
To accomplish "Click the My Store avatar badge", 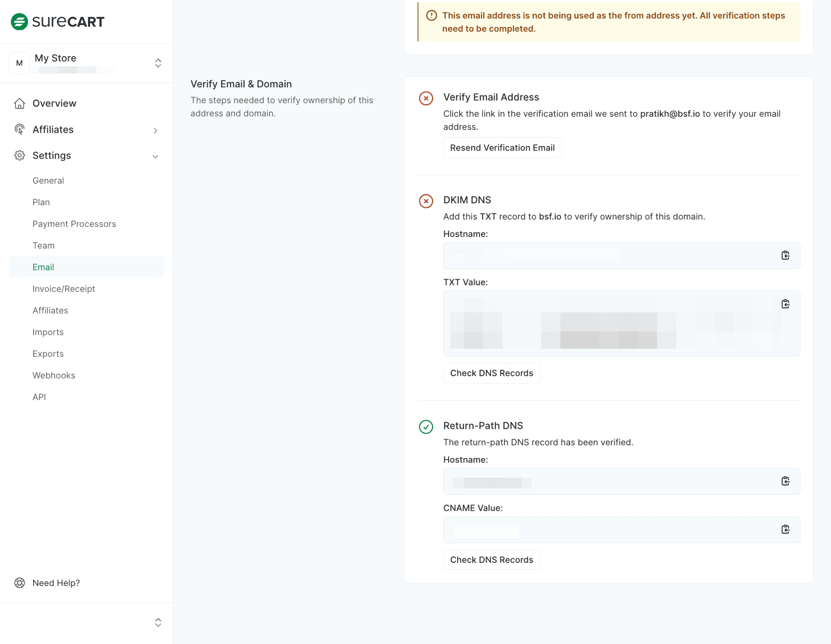I will pyautogui.click(x=19, y=63).
